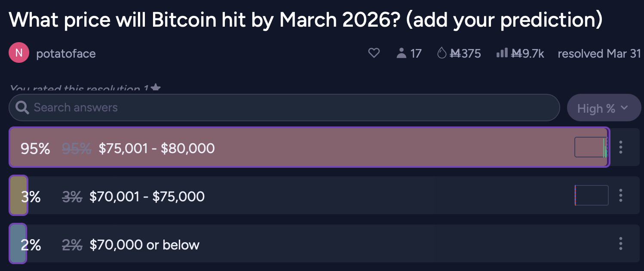Click the Bitcoin market question title
Viewport: 644px width, 271px height.
(305, 21)
